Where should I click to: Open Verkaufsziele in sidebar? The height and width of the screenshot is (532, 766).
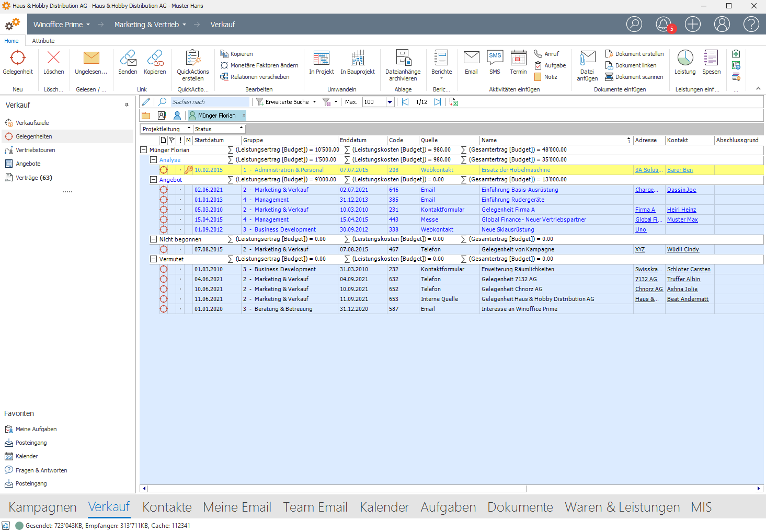click(x=32, y=123)
